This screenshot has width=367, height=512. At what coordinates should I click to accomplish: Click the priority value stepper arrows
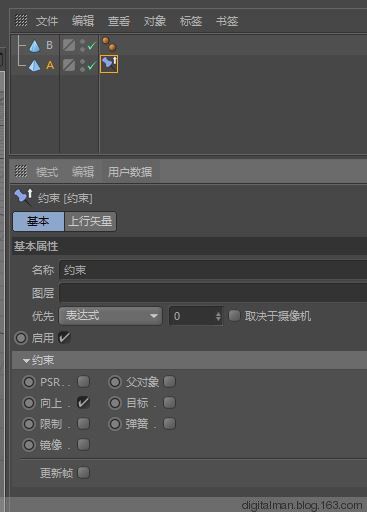click(x=218, y=316)
